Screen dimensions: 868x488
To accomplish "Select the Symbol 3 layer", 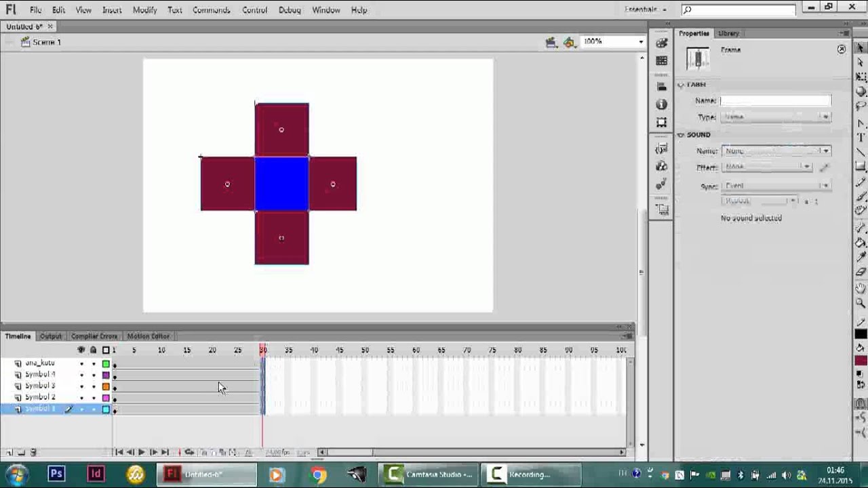I will pos(40,386).
